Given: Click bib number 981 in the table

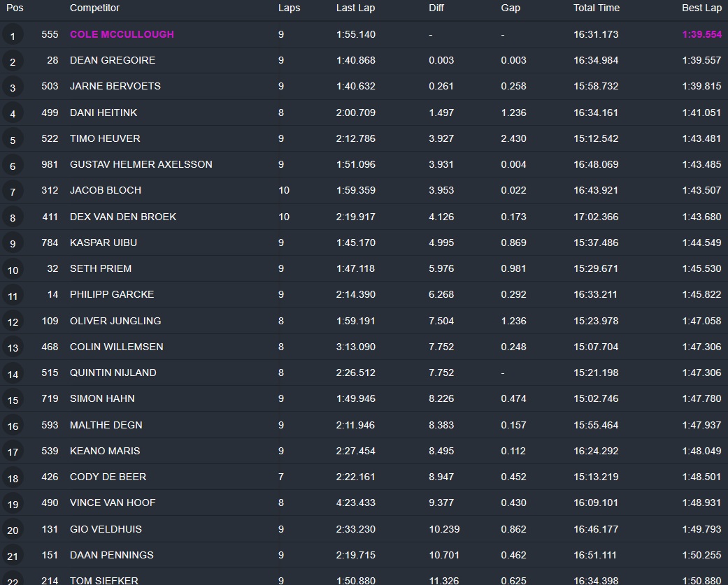Looking at the screenshot, I should coord(50,164).
